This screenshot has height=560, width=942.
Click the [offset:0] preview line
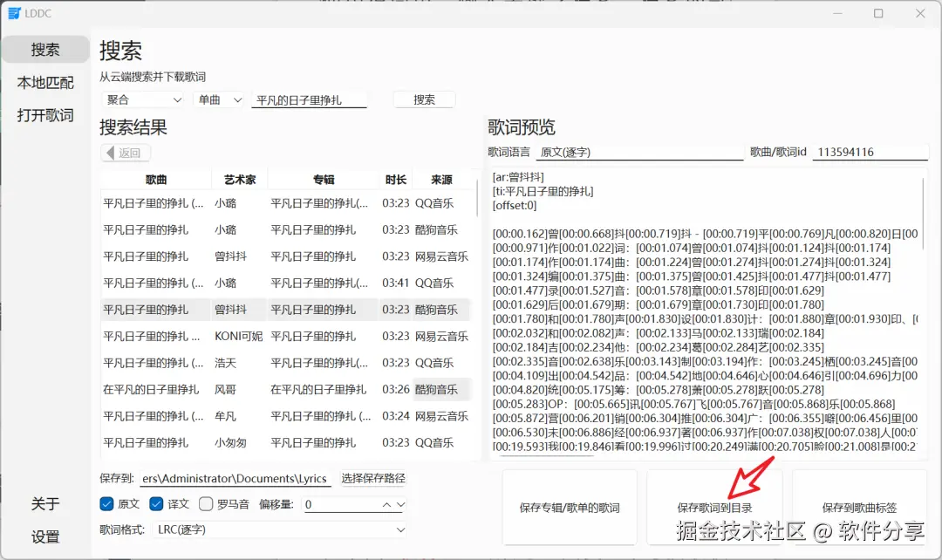515,206
